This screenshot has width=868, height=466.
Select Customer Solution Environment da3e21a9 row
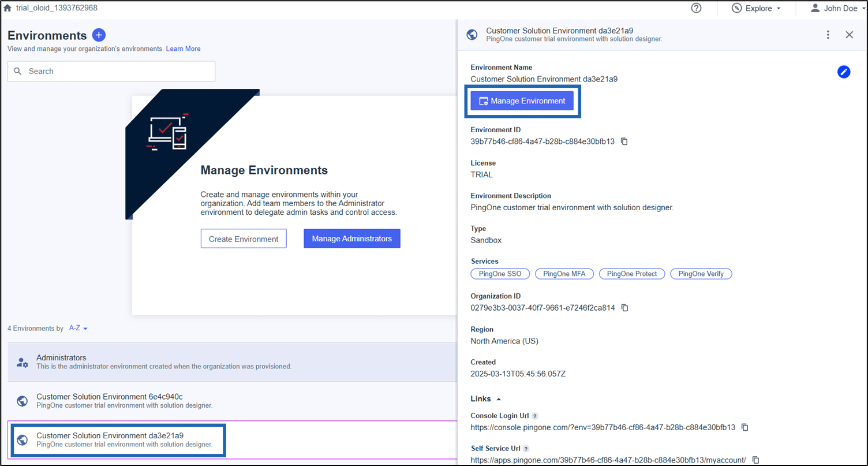coord(233,439)
